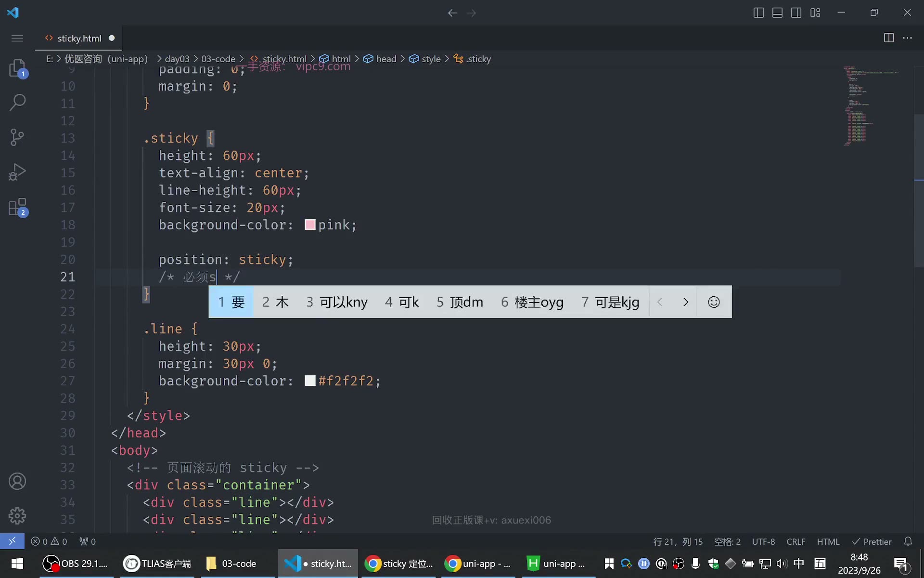This screenshot has width=924, height=578.
Task: Open the editor More Actions ellipsis menu
Action: (x=908, y=38)
